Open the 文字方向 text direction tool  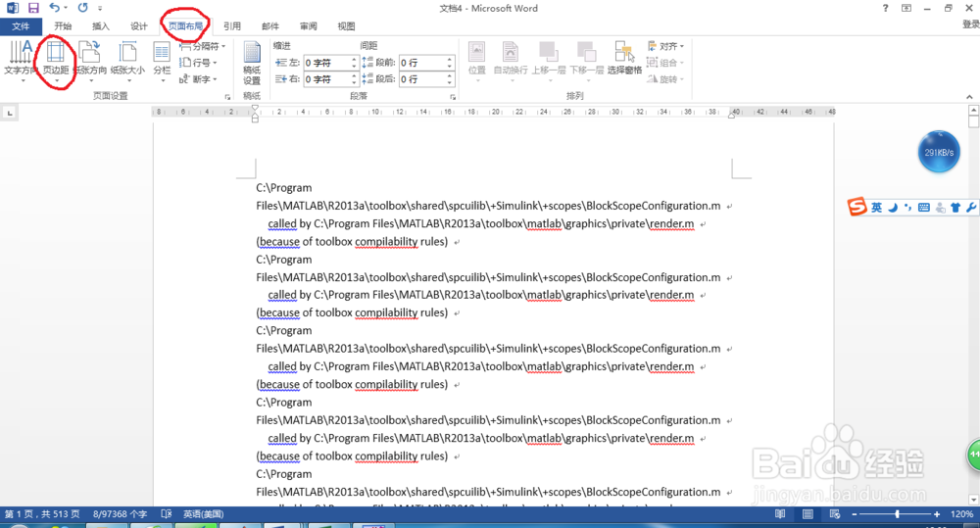[x=20, y=62]
